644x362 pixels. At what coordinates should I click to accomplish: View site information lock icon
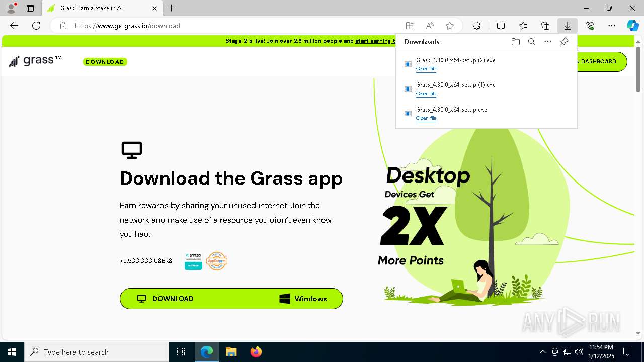click(x=63, y=26)
